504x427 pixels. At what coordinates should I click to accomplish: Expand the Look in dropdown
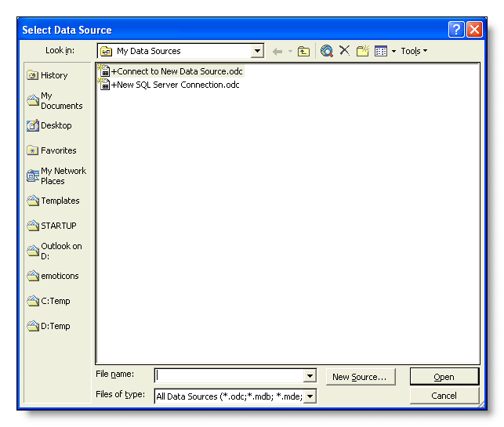coord(257,51)
